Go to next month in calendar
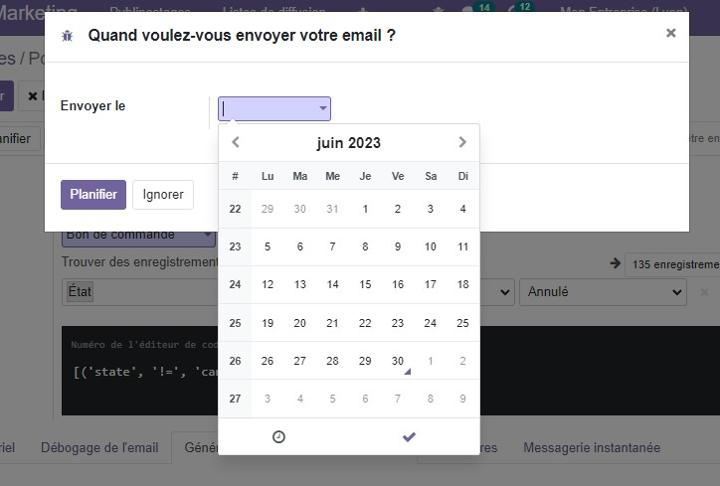This screenshot has height=486, width=720. (x=462, y=142)
